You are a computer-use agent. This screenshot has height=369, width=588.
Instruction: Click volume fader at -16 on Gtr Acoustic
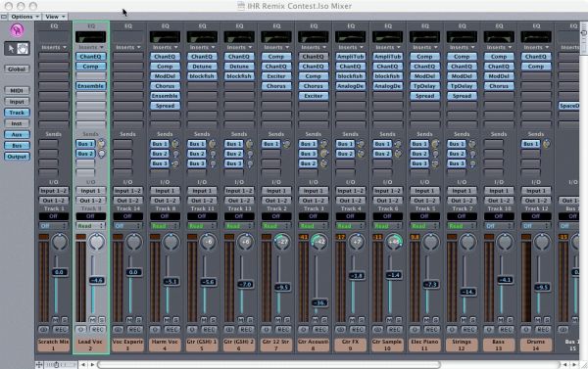(319, 302)
